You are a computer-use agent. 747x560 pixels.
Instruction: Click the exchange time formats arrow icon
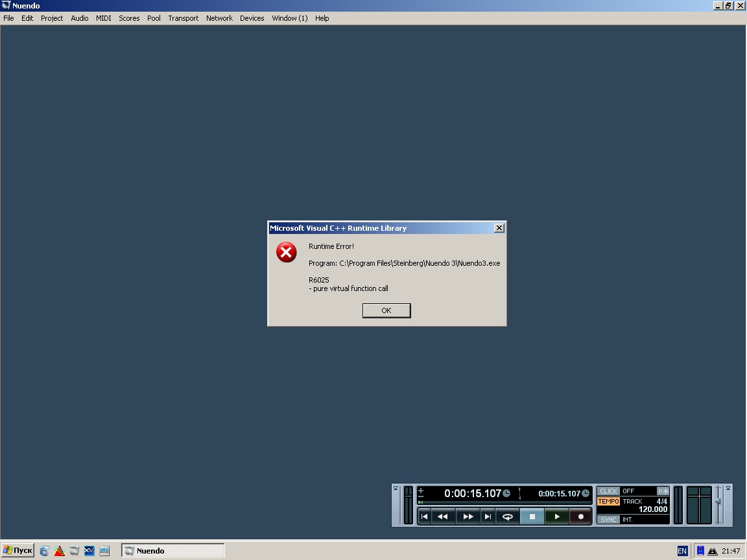(520, 494)
